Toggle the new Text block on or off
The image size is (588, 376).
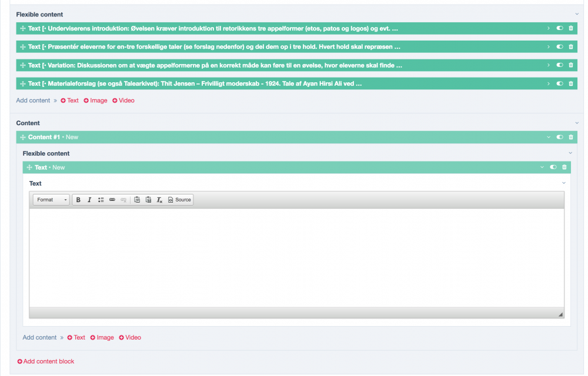(553, 167)
